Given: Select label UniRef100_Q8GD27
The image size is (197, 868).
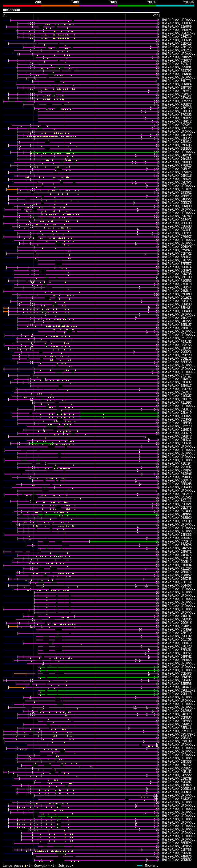Looking at the screenshot, I should coord(177,416).
